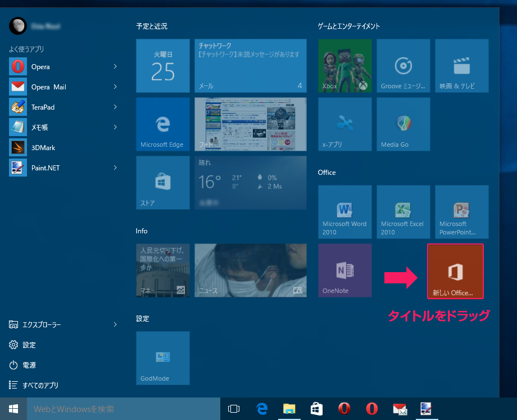Expand TeraPad jump list arrow
Viewport: 517px width, 420px height.
115,107
